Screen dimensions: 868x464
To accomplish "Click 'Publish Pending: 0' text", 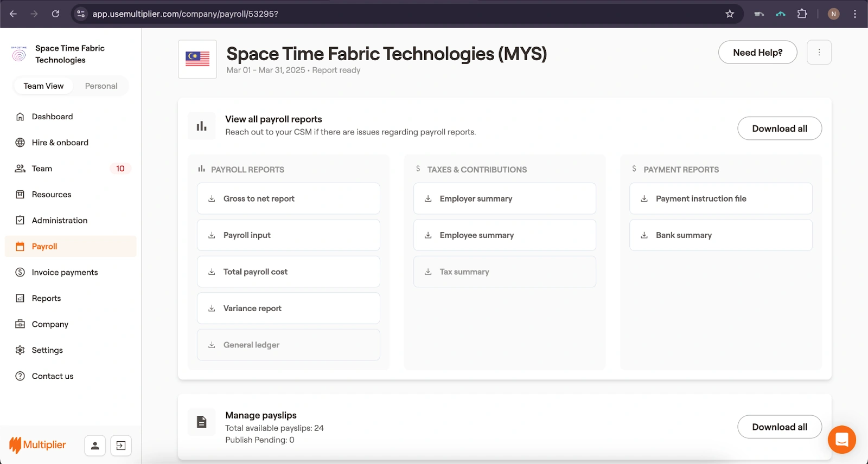I will (260, 440).
